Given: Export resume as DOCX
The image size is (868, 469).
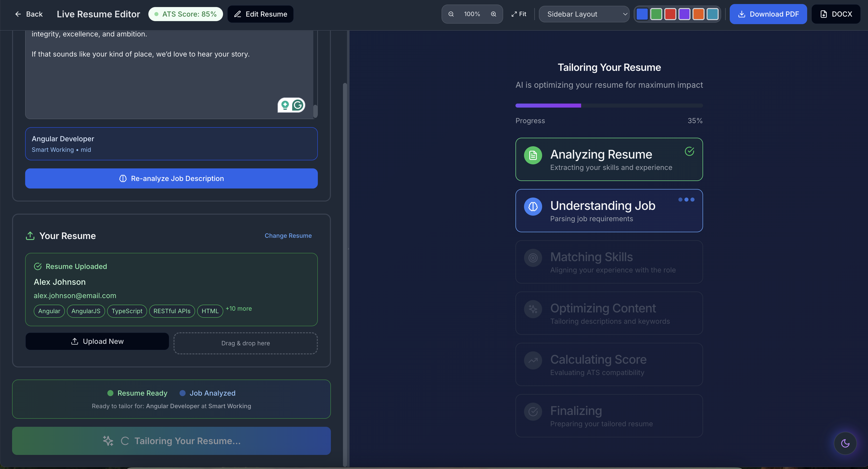Looking at the screenshot, I should (836, 14).
